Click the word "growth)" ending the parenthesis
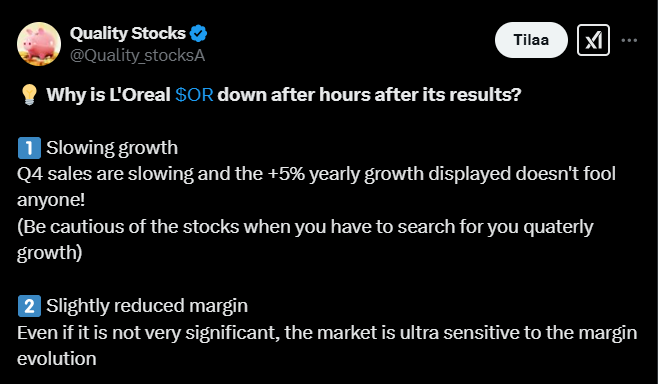Screen dimensions: 658x384 50,253
